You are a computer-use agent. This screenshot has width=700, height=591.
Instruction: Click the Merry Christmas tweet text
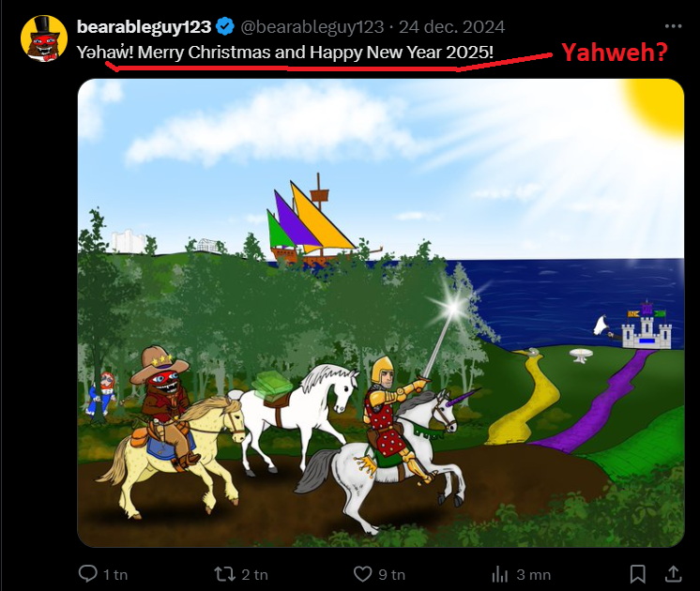[x=285, y=53]
